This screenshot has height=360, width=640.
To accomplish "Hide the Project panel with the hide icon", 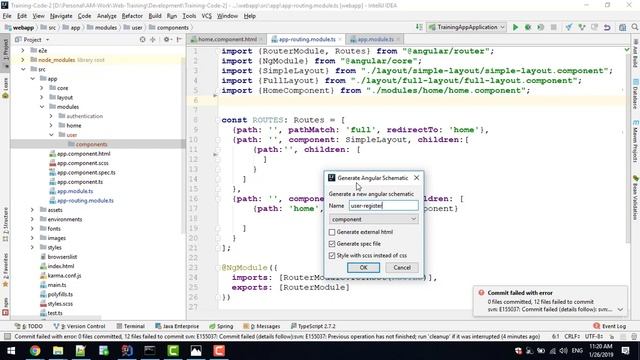I will pos(179,40).
